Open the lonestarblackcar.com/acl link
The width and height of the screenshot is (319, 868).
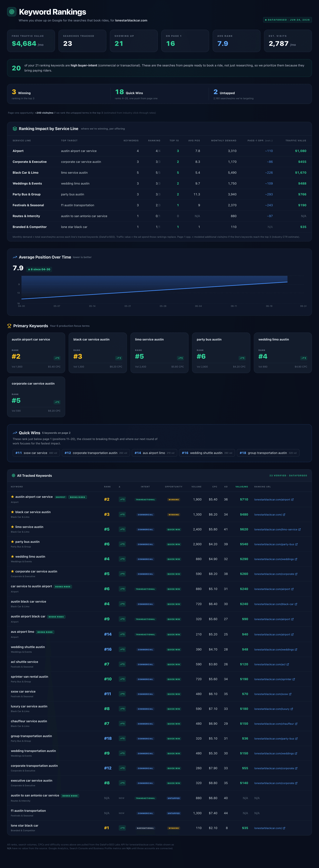coord(272,664)
